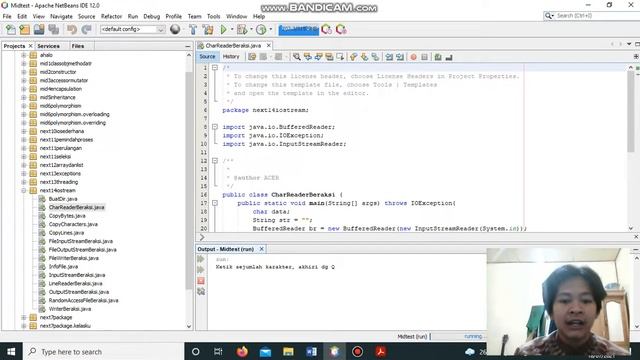Click the blue memory usage bar
This screenshot has width=640, height=360.
[298, 29]
